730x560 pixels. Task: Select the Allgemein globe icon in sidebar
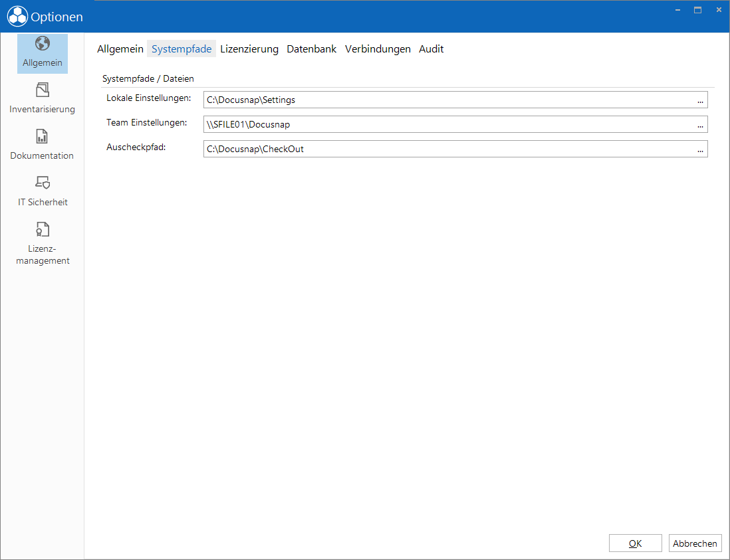point(43,44)
